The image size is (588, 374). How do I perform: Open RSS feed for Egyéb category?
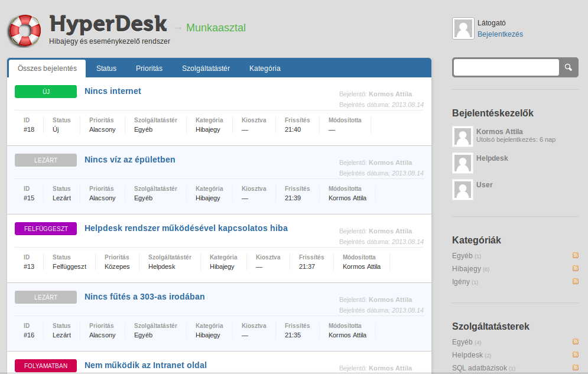pos(575,255)
